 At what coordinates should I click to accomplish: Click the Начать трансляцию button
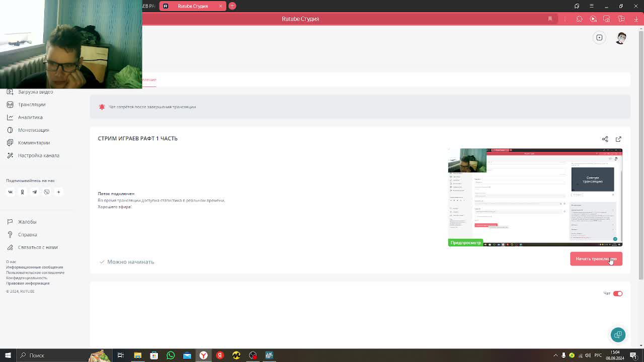(596, 259)
